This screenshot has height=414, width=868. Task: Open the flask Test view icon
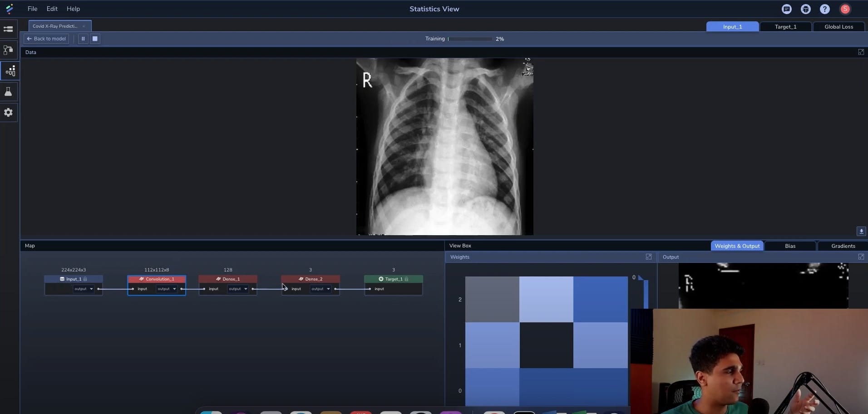(8, 92)
